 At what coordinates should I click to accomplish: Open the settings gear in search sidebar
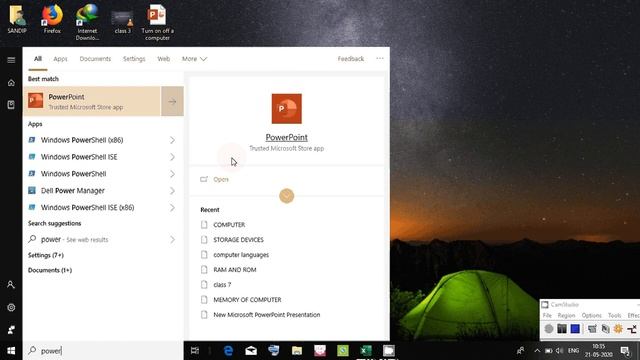tap(11, 307)
